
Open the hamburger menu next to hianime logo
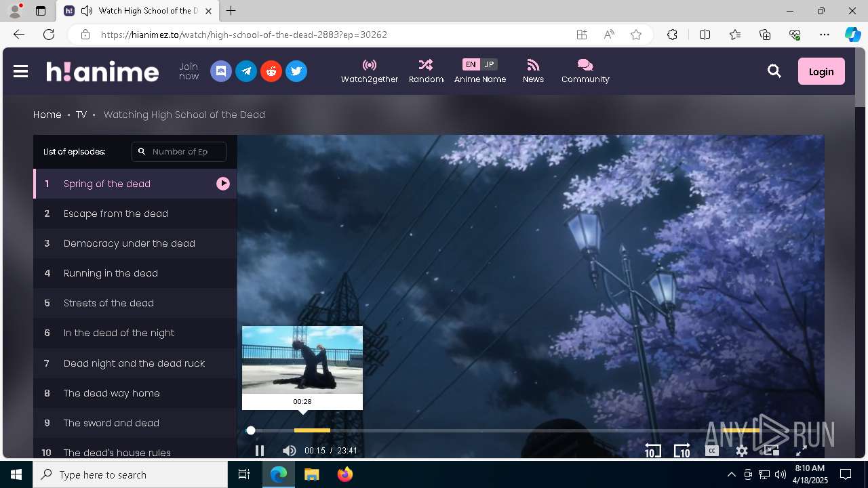(x=20, y=71)
